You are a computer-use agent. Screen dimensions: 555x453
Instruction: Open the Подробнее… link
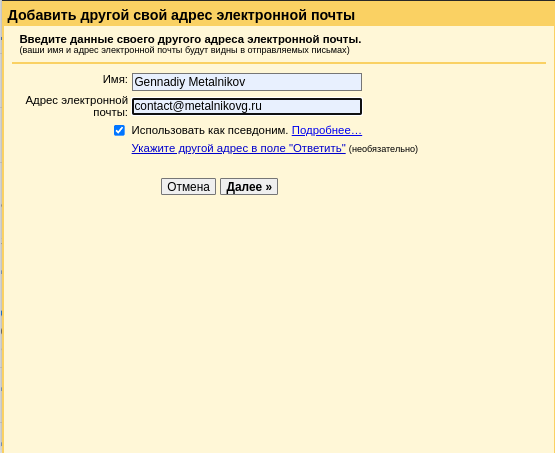pyautogui.click(x=326, y=130)
